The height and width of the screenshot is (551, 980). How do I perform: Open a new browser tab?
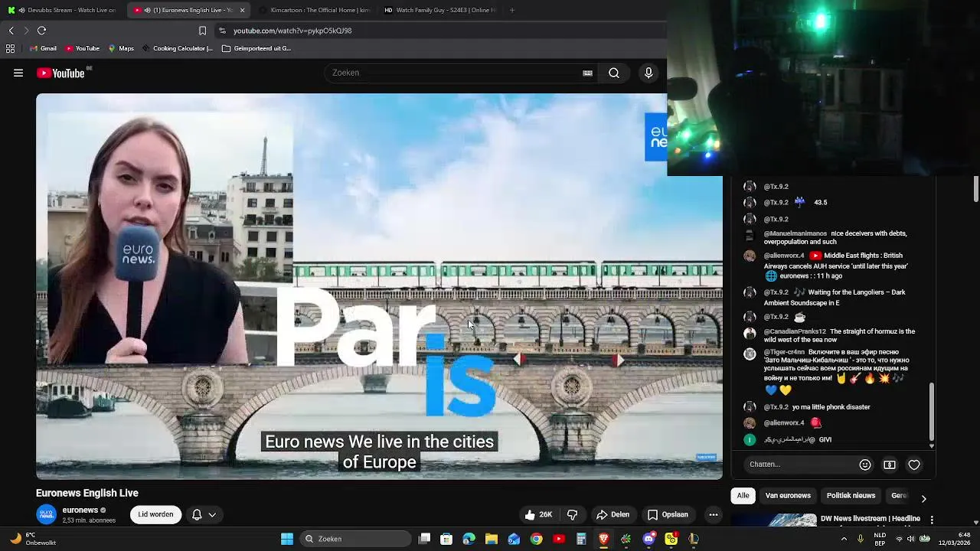tap(511, 10)
